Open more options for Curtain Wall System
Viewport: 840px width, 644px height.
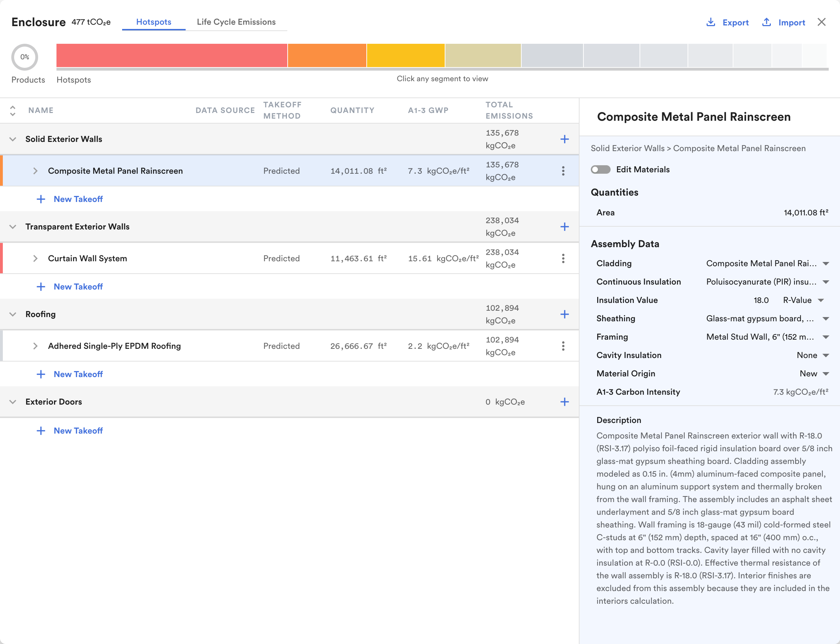(563, 258)
